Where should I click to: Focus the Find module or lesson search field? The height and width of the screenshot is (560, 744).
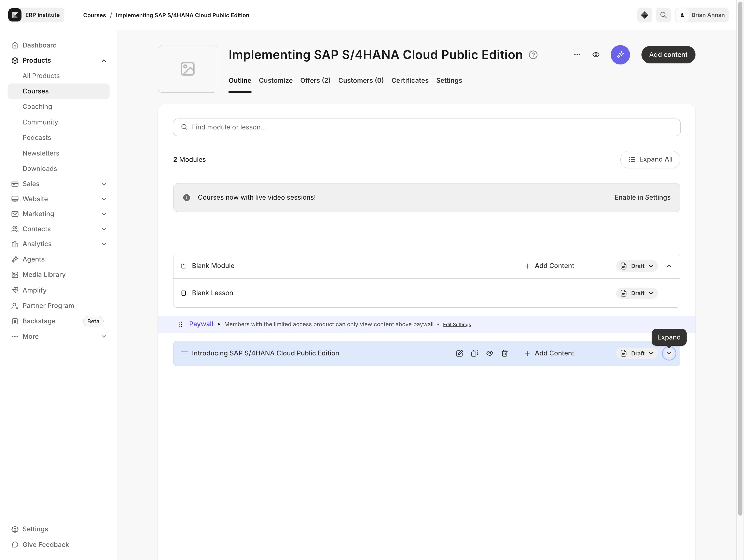(427, 127)
